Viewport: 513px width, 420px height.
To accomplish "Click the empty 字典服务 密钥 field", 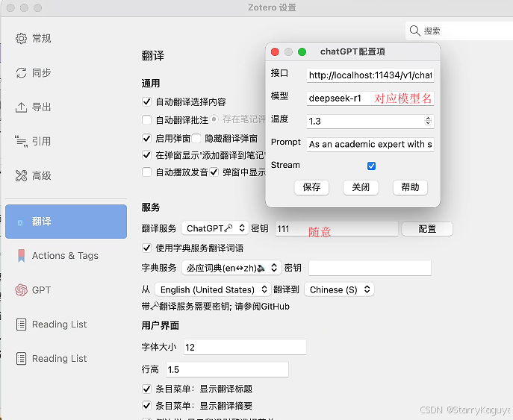I will (x=370, y=268).
